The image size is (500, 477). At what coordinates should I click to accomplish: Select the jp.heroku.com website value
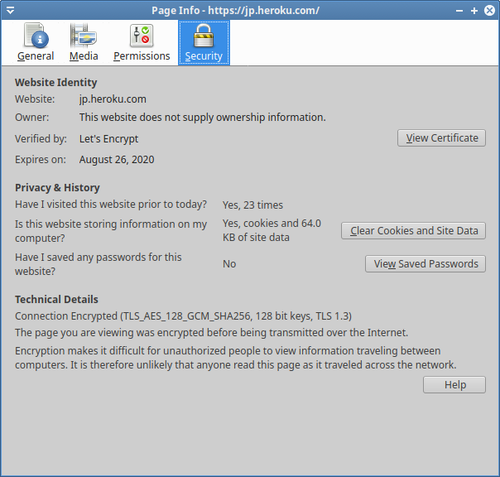[113, 99]
